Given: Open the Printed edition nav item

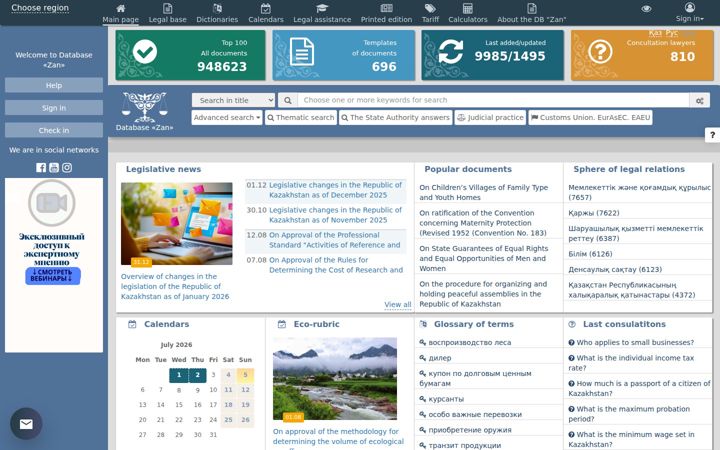Looking at the screenshot, I should coord(386,13).
